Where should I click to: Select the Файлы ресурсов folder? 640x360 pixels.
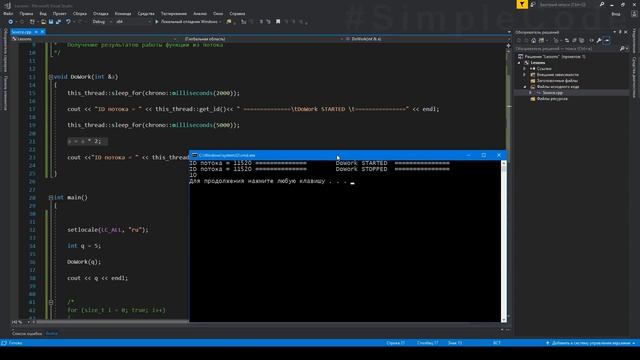[x=549, y=99]
